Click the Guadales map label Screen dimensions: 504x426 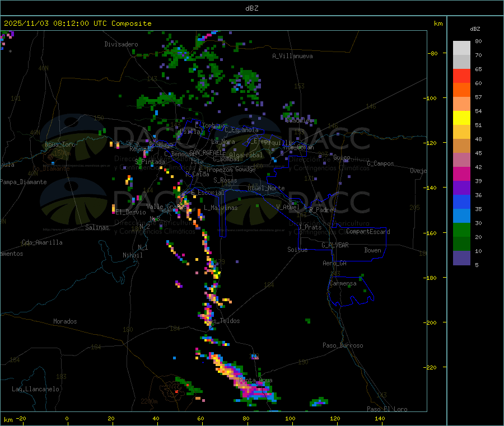[x=299, y=120]
